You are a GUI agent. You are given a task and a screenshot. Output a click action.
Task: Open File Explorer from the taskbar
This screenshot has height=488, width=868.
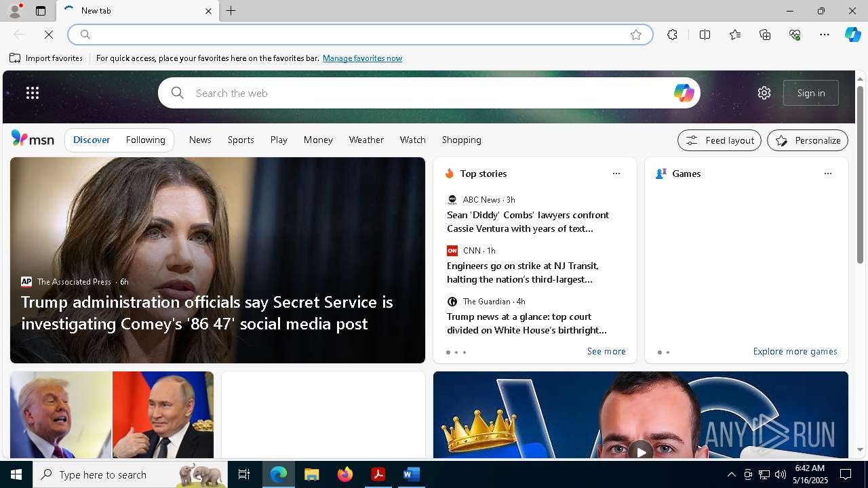(x=311, y=474)
